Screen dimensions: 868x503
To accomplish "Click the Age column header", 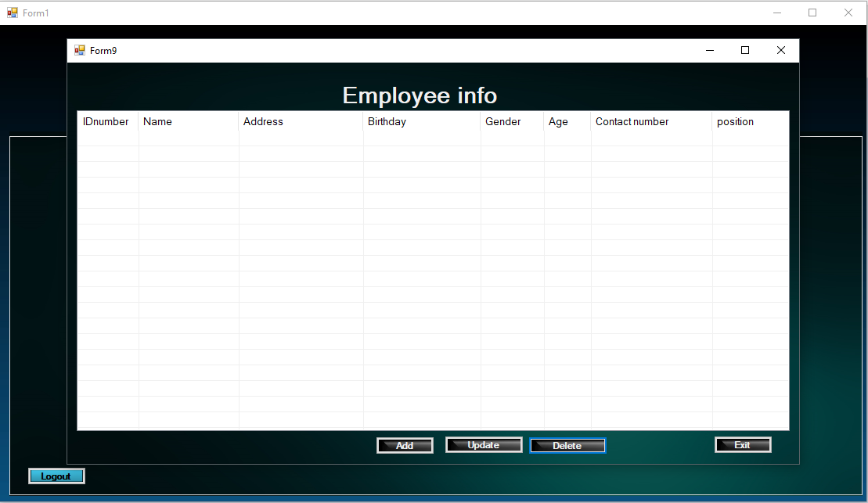I will coord(567,122).
